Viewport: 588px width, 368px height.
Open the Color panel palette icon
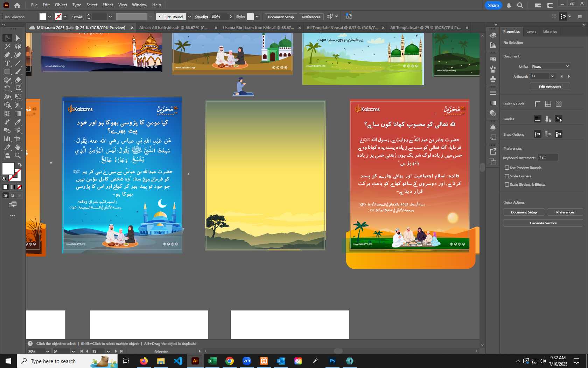point(493,35)
